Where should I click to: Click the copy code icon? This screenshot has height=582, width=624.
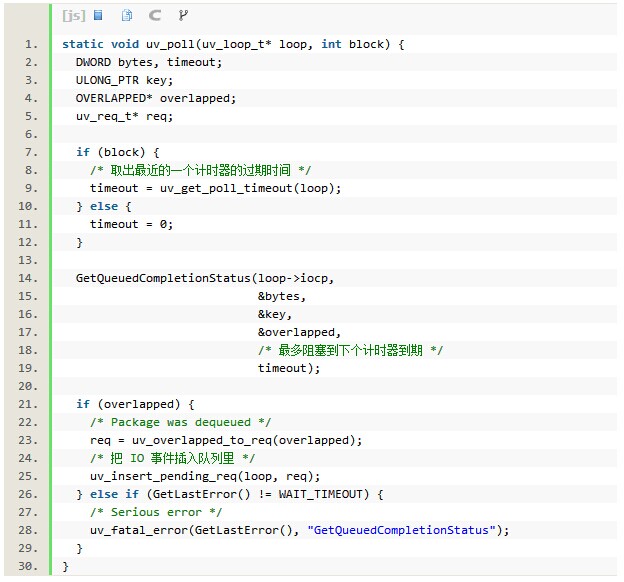pyautogui.click(x=127, y=15)
